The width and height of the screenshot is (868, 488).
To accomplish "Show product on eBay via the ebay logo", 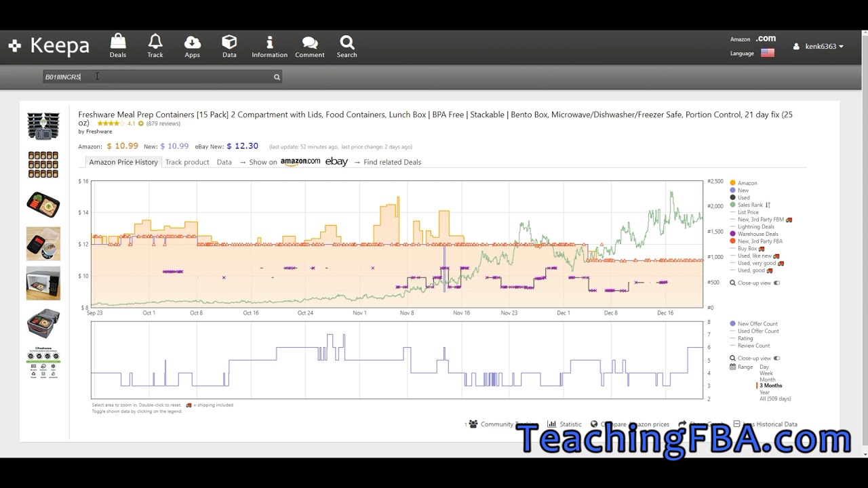I will point(336,161).
